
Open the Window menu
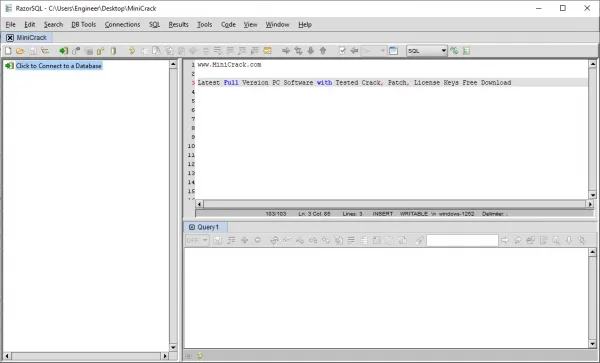pos(277,24)
